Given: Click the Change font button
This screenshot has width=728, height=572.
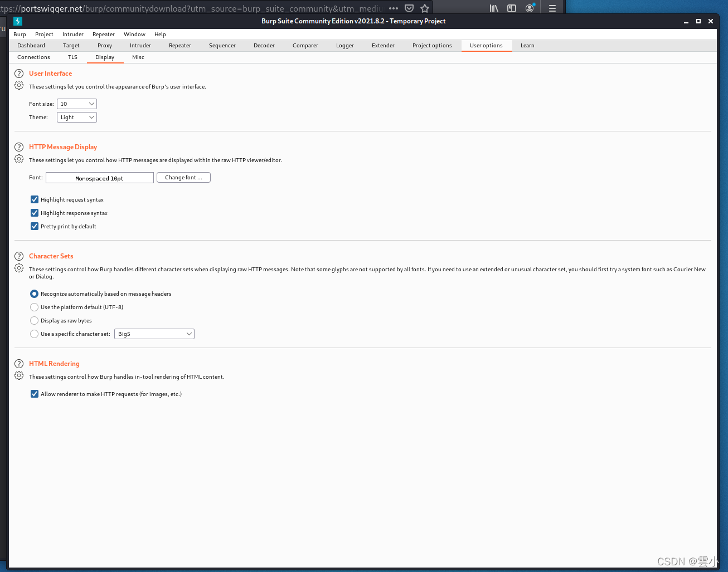Looking at the screenshot, I should [183, 178].
